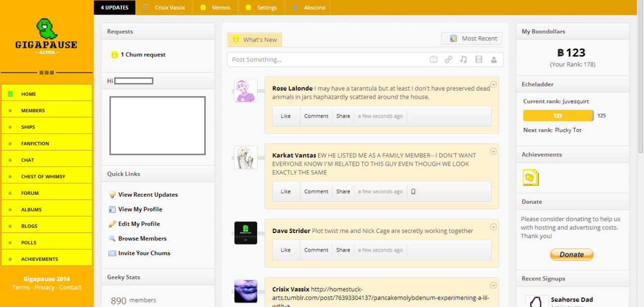Open Settings in the top bar
This screenshot has height=307, width=644.
[262, 8]
